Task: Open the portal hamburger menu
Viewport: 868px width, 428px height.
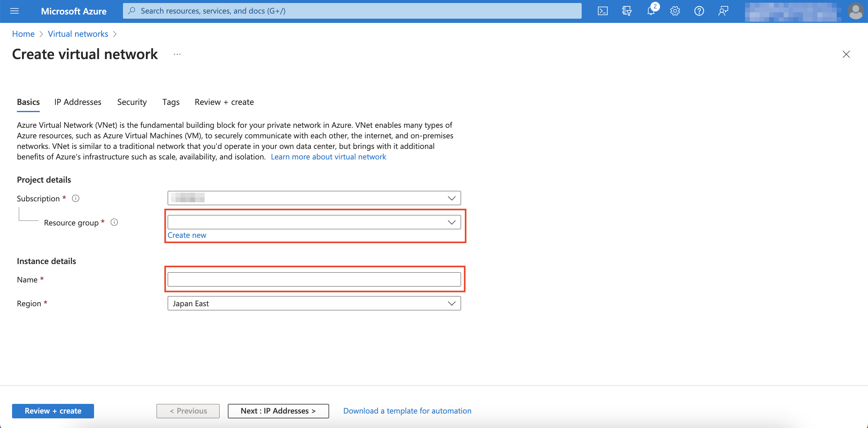Action: pos(14,11)
